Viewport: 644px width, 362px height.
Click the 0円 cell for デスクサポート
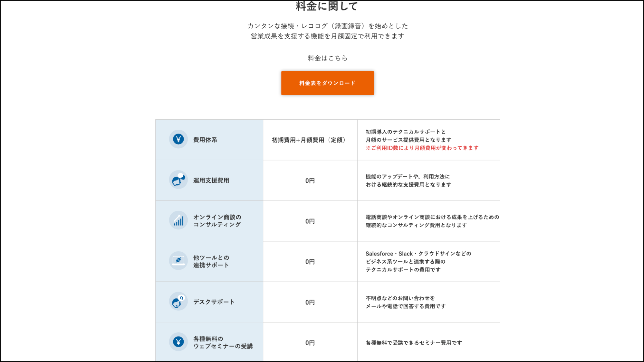[310, 302]
